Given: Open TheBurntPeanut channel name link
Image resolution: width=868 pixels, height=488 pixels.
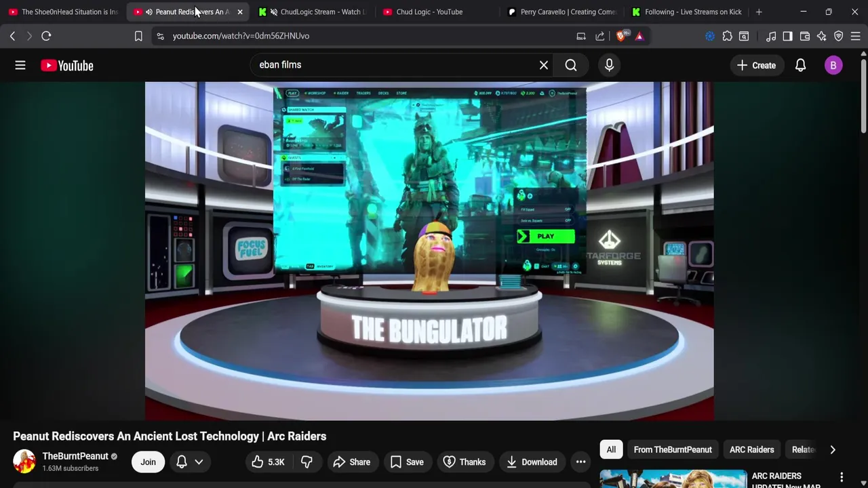Looking at the screenshot, I should [75, 456].
